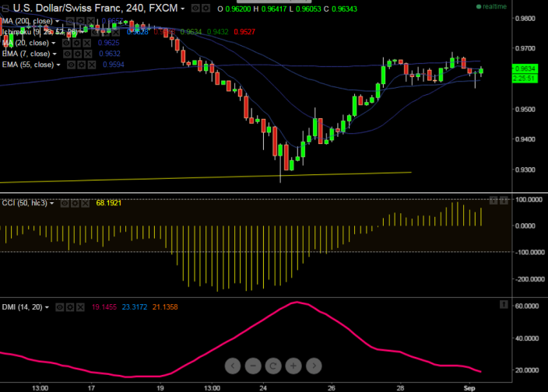Viewport: 548px width, 392px height.
Task: Expand MA (200, close) indicator dropdown arrow
Action: [57, 21]
